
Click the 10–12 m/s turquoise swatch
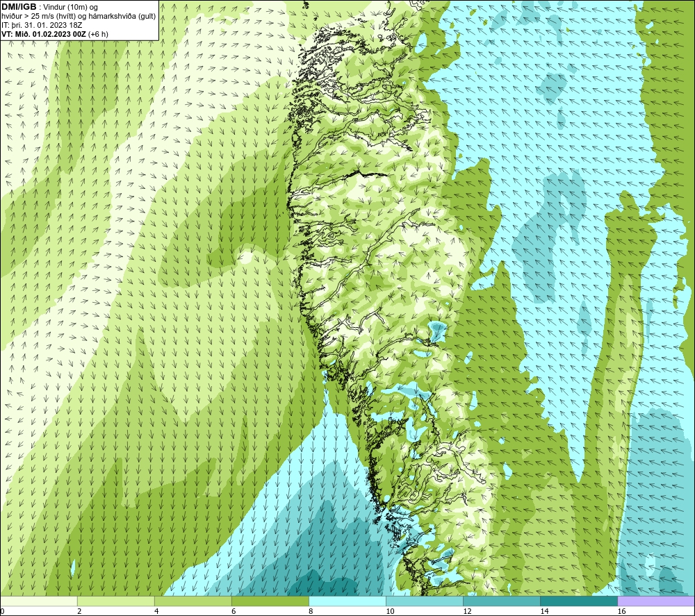(x=424, y=601)
